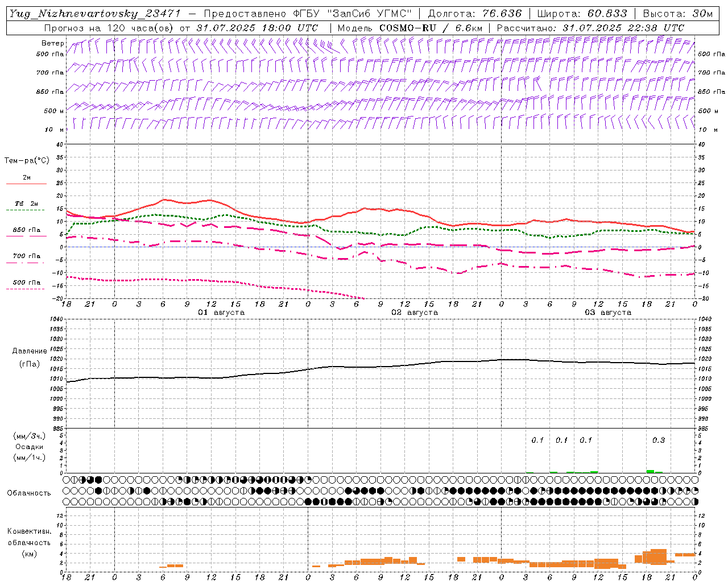
Task: Click the '500 м' wind level label on left
Action: (x=54, y=111)
